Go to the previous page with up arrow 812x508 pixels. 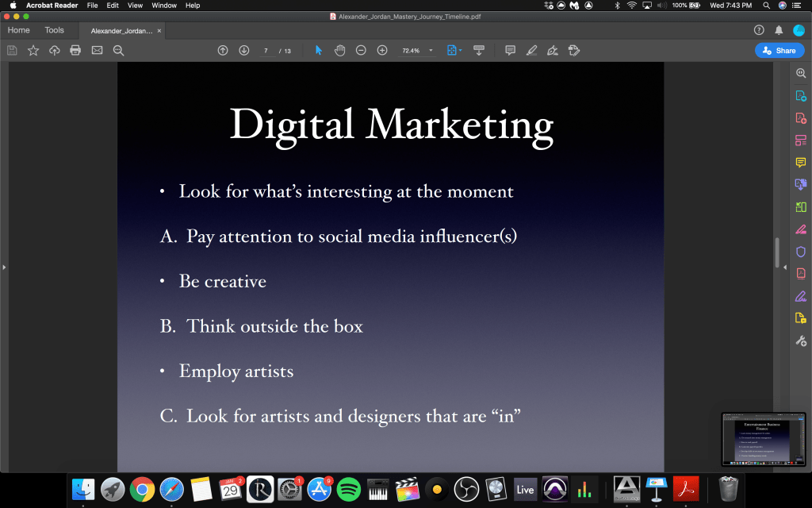point(223,50)
